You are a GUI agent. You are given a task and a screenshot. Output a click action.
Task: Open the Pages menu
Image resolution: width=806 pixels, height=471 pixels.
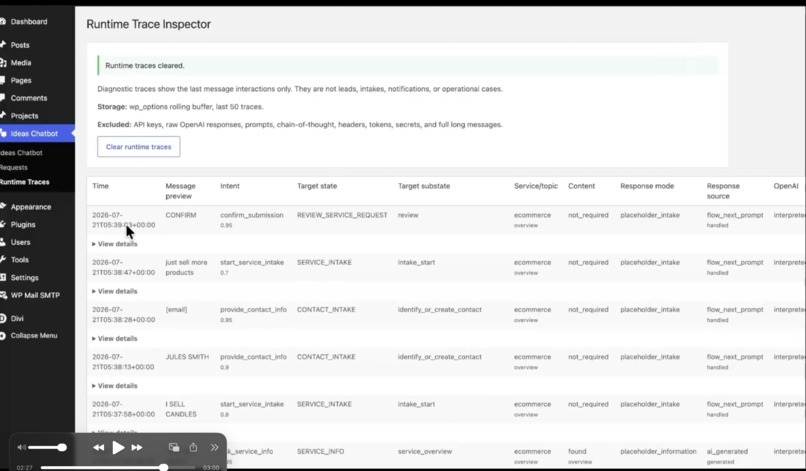pyautogui.click(x=21, y=80)
